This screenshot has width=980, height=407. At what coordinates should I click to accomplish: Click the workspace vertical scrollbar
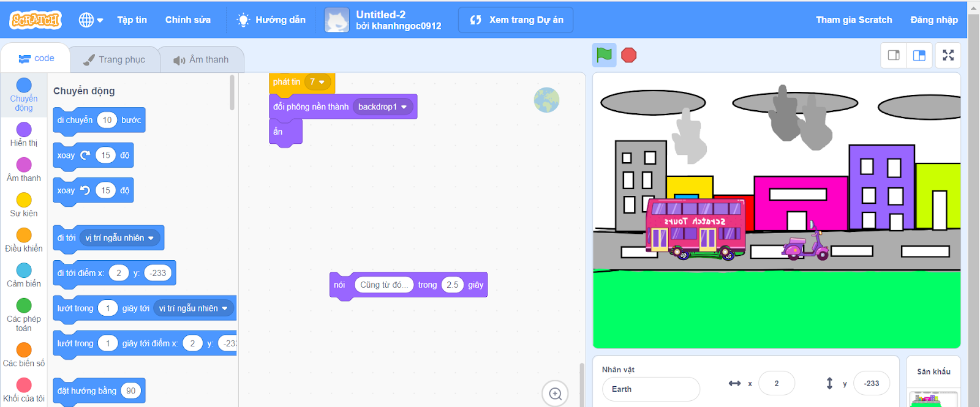coord(582,384)
